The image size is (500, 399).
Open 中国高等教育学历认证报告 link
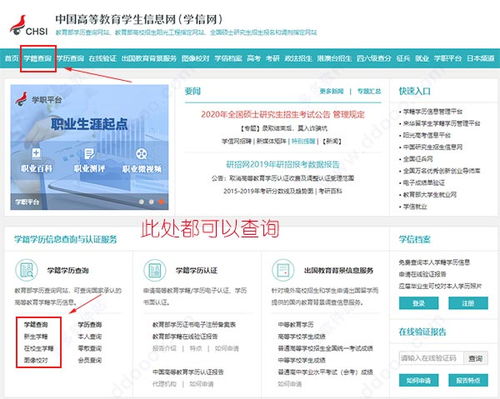click(x=188, y=372)
